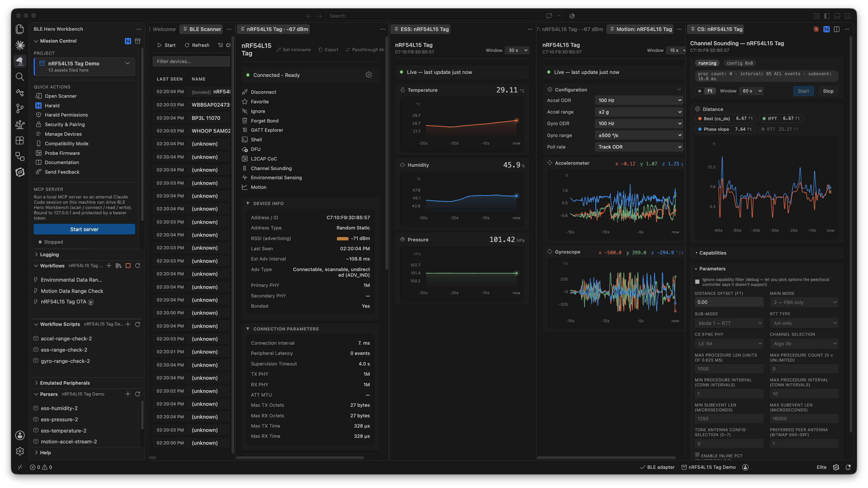The image size is (868, 488).
Task: Click the Favorite star icon
Action: point(245,101)
